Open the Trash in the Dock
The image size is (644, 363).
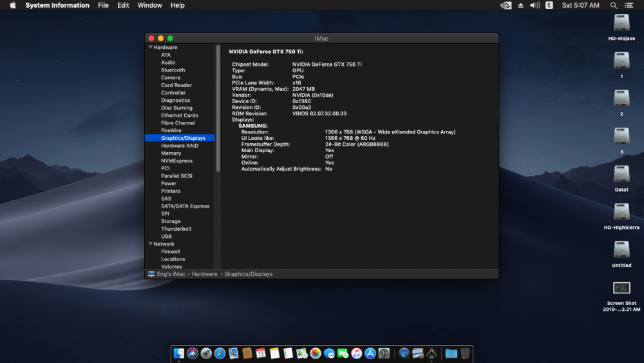point(465,353)
